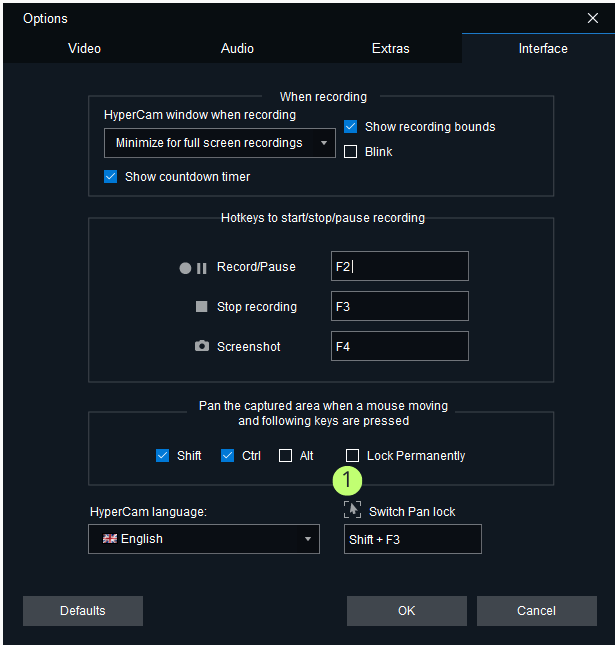This screenshot has height=645, width=615.
Task: Switch to the Video tab
Action: (x=84, y=49)
